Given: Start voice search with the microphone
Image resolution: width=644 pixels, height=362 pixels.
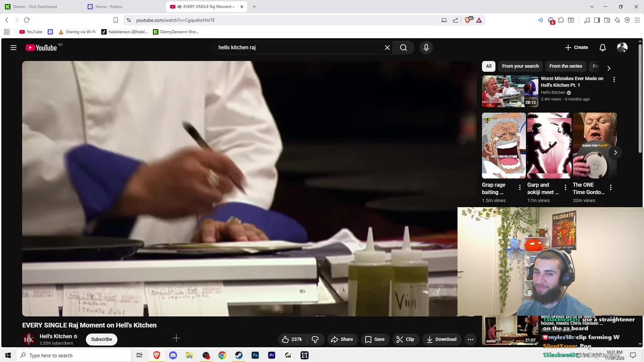Looking at the screenshot, I should pyautogui.click(x=426, y=48).
